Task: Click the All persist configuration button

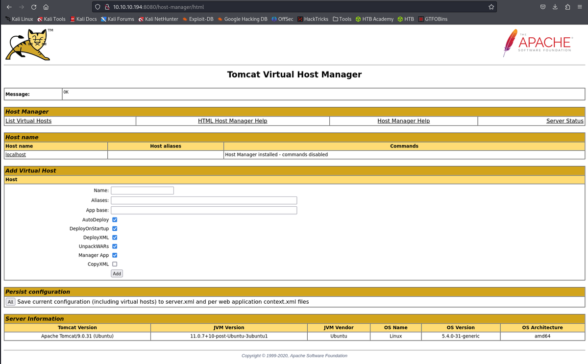Action: pos(10,302)
